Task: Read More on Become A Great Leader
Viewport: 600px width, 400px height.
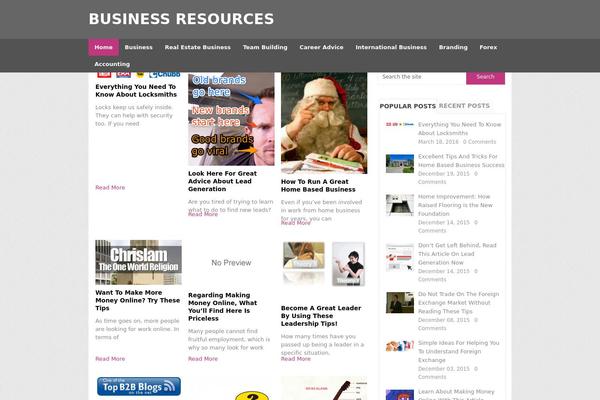Action: tap(295, 359)
